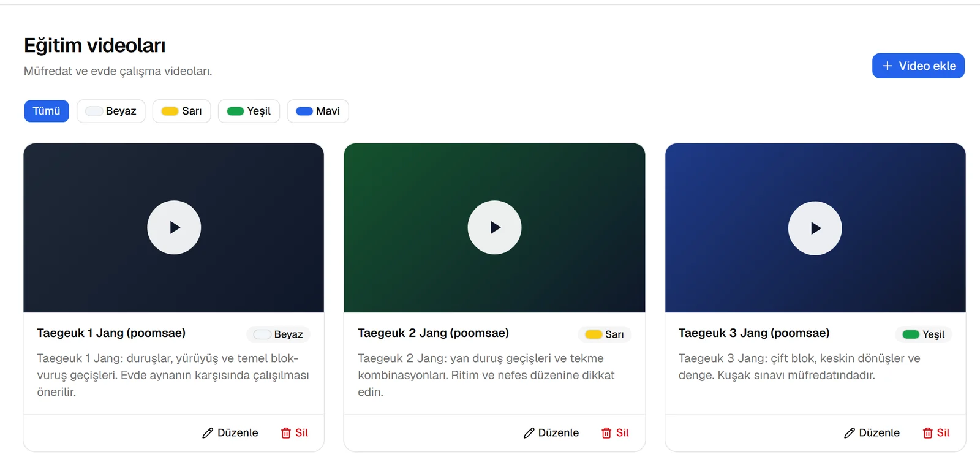Filter videos by Sarı belt

tap(181, 111)
